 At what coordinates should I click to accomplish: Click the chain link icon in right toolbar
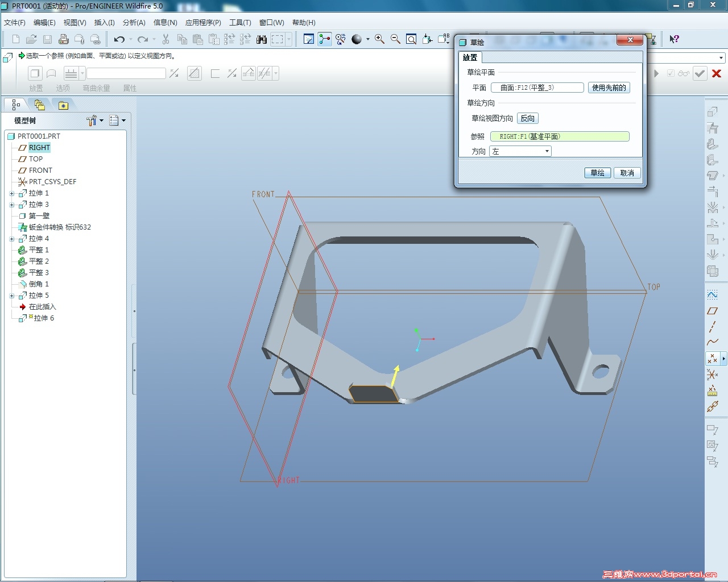click(x=712, y=406)
